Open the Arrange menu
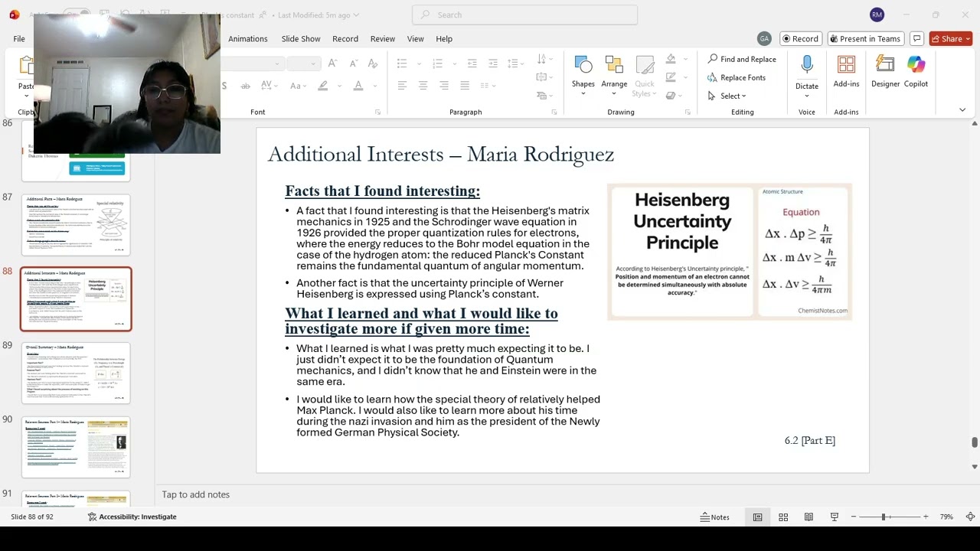 coord(614,75)
